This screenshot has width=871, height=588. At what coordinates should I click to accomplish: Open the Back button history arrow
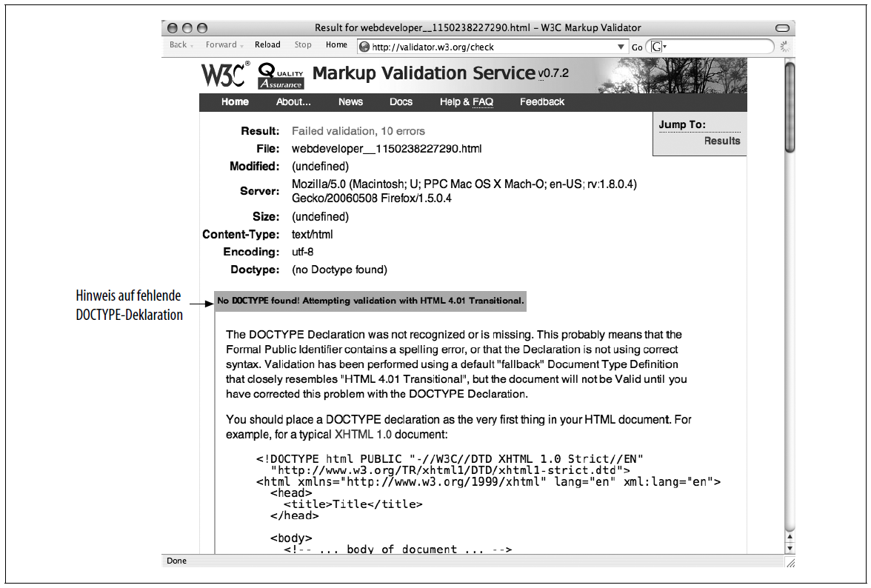pyautogui.click(x=192, y=46)
